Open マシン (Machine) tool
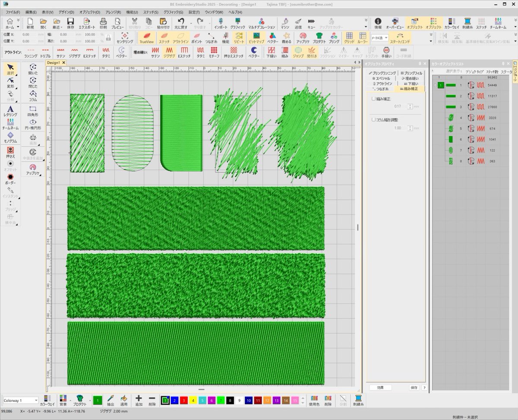The width and height of the screenshot is (518, 420). [285, 23]
